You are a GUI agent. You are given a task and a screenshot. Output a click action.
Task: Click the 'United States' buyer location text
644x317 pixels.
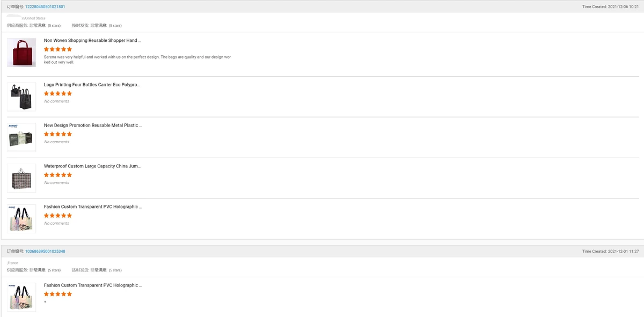click(35, 18)
